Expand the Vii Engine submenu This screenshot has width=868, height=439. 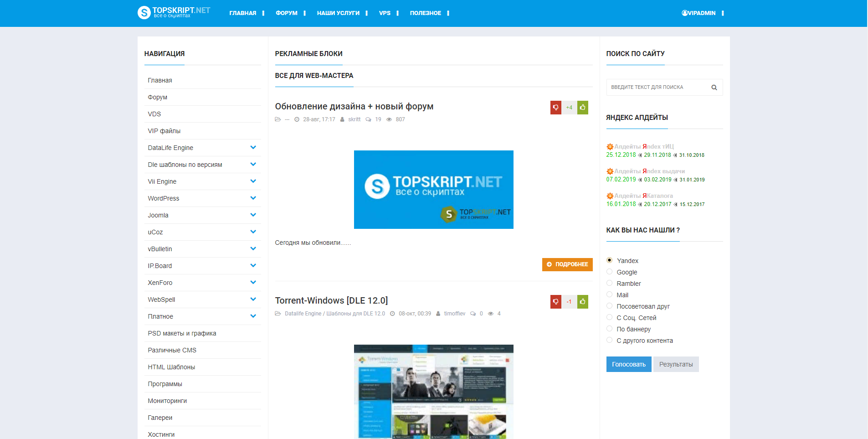(253, 181)
